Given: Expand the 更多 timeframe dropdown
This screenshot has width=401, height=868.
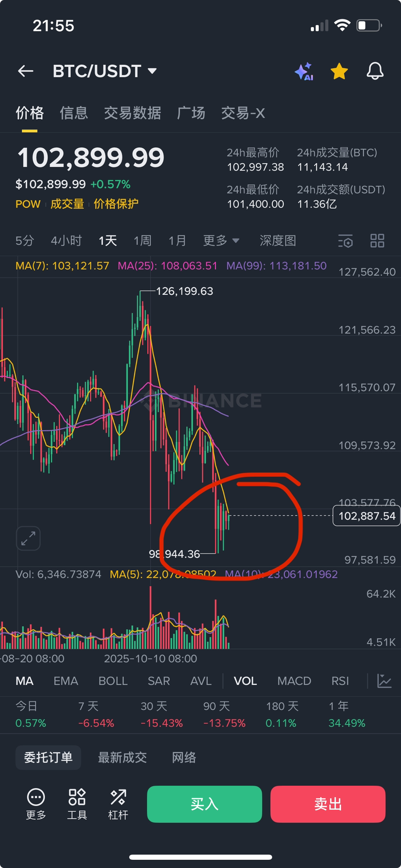Looking at the screenshot, I should pos(221,241).
